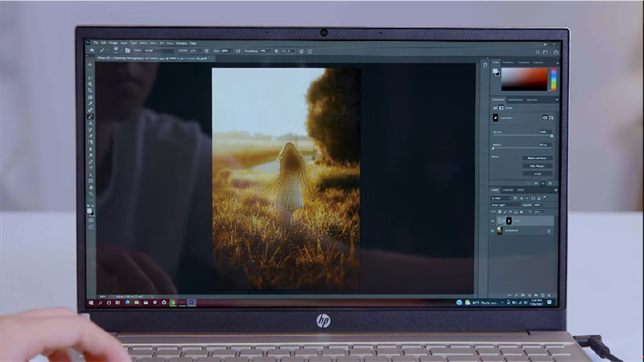The height and width of the screenshot is (362, 644).
Task: Open the Brush Preset picker arrow
Action: pyautogui.click(x=122, y=51)
